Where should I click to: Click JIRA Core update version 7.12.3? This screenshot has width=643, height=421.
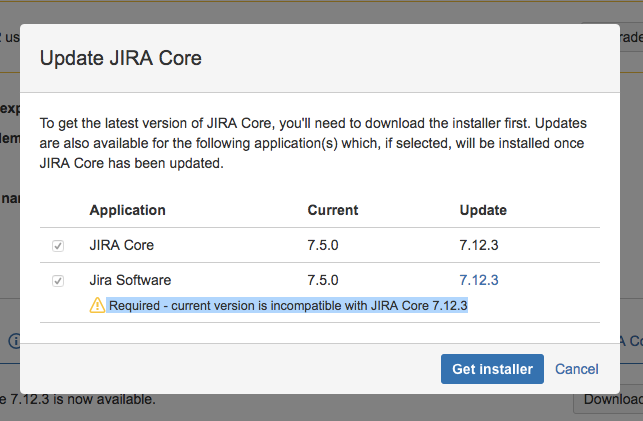(479, 245)
